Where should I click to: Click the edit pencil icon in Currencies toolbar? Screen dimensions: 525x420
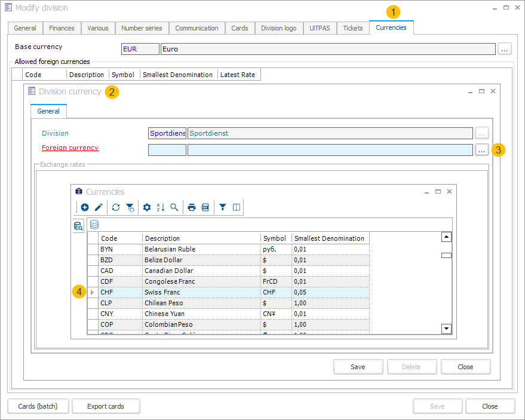(x=99, y=207)
